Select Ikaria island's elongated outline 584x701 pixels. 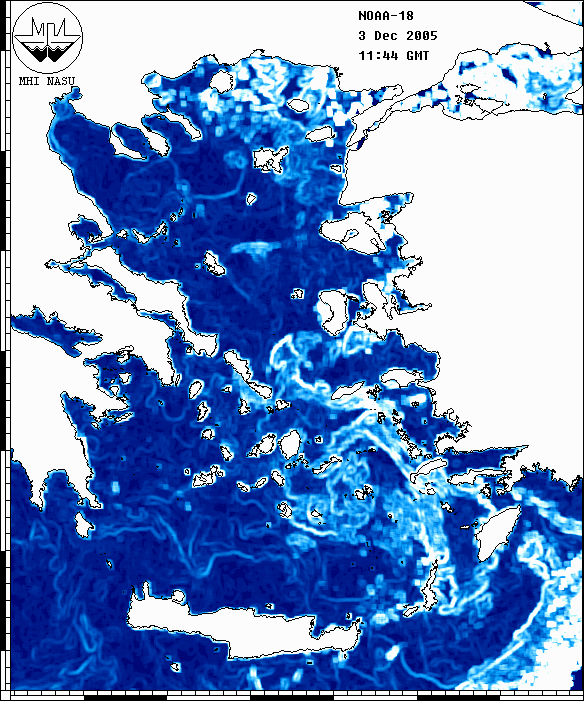click(x=348, y=391)
